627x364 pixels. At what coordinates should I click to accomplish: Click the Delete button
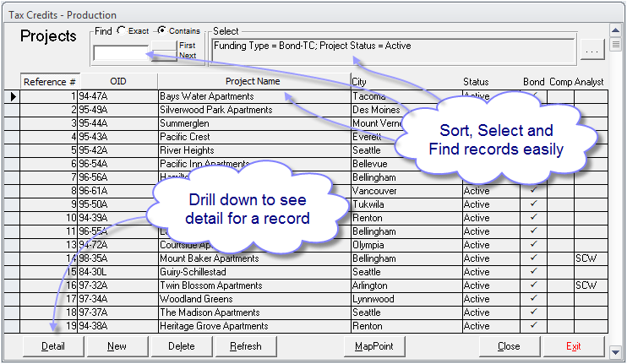pos(182,346)
